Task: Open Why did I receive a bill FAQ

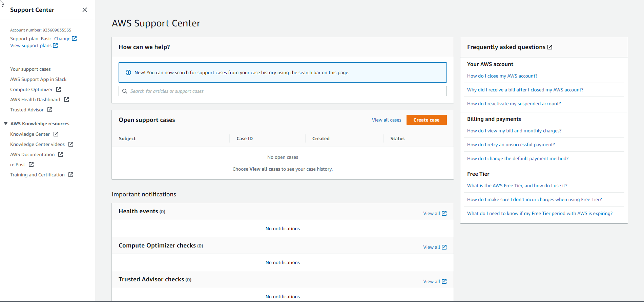Action: click(525, 90)
